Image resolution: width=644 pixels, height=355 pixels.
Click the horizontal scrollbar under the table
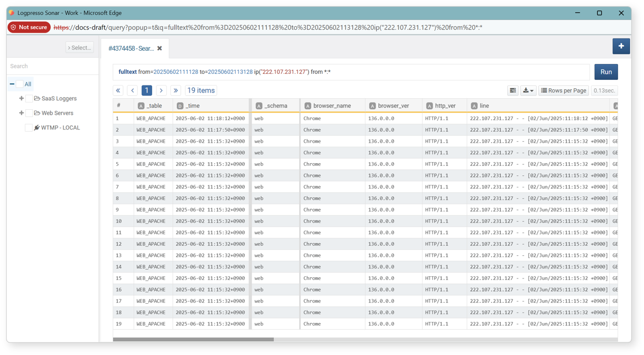193,340
